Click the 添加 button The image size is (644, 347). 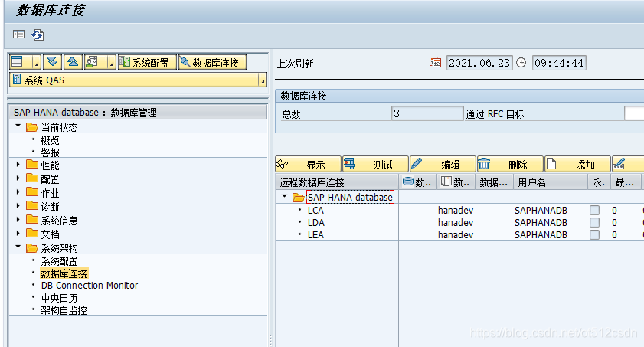pyautogui.click(x=577, y=164)
